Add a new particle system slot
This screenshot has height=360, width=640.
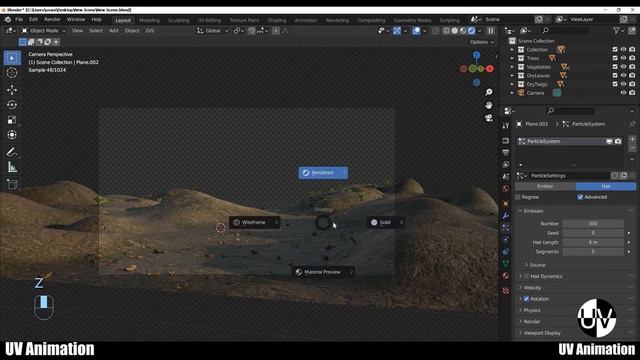pyautogui.click(x=632, y=140)
